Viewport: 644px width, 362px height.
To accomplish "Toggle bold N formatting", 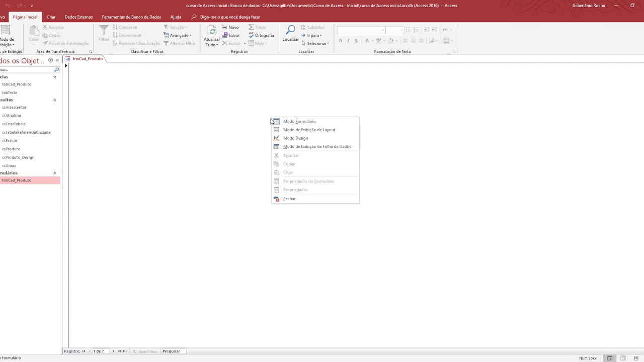I will click(x=341, y=41).
